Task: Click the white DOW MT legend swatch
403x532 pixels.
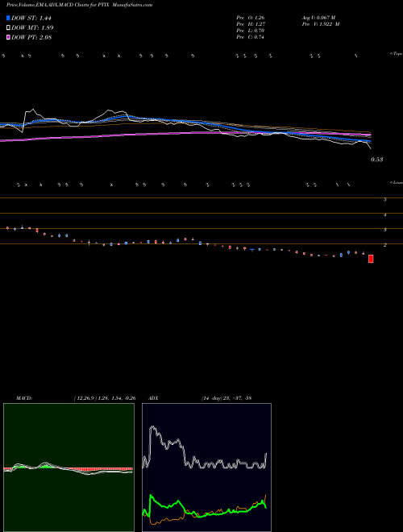Action: (8, 27)
